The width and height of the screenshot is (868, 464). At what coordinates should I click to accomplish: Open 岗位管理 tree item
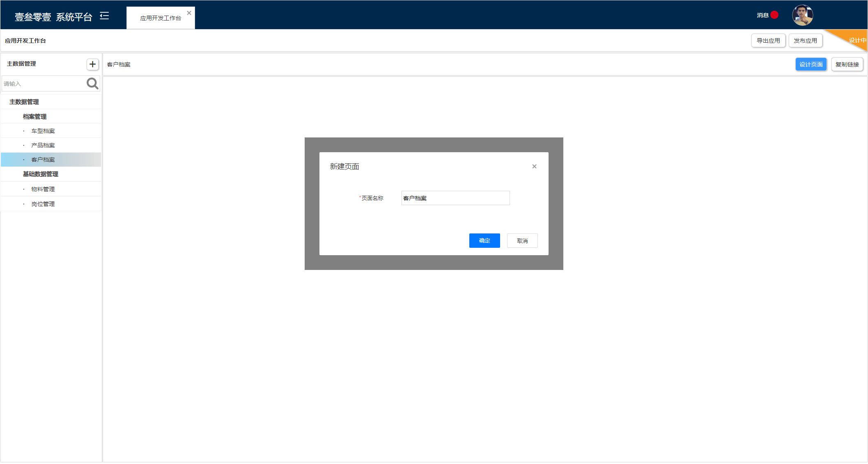pyautogui.click(x=43, y=204)
